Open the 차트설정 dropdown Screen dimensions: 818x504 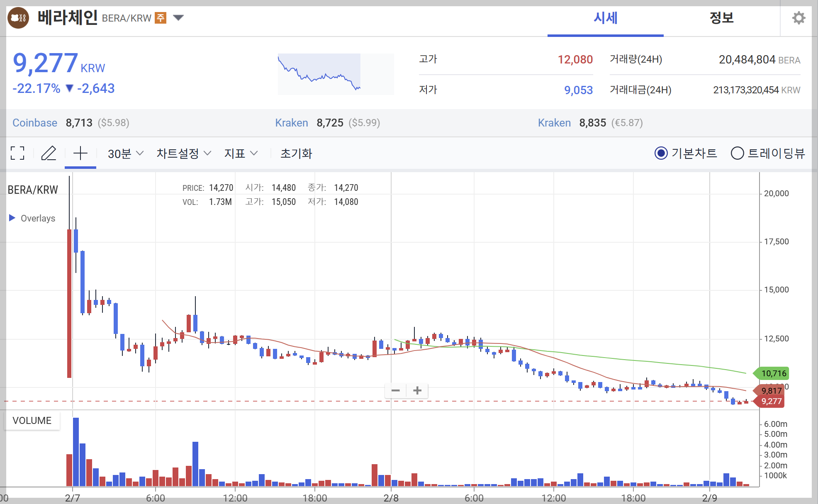(183, 153)
